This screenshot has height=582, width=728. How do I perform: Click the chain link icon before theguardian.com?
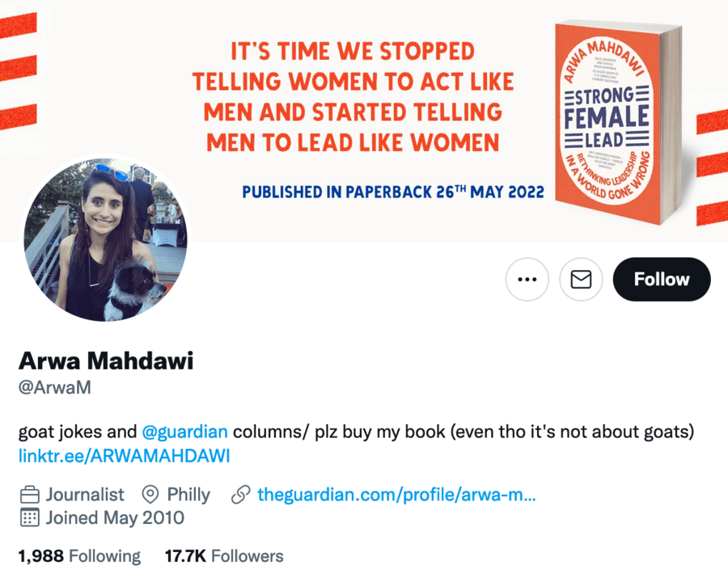(240, 495)
